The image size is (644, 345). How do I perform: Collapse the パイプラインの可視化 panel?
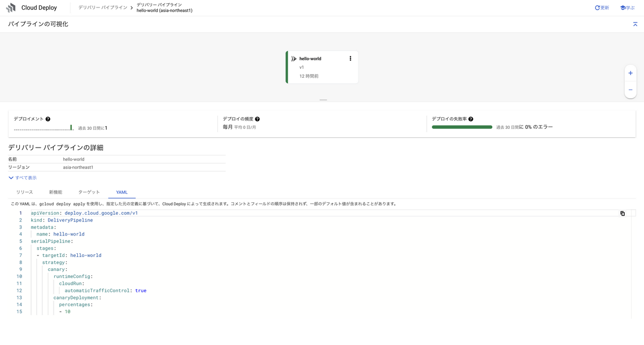click(635, 24)
